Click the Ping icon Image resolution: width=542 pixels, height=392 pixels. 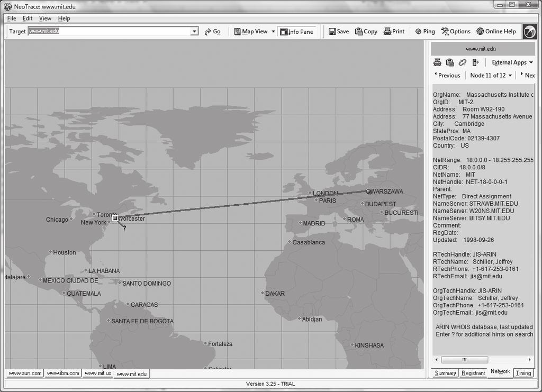tap(418, 31)
